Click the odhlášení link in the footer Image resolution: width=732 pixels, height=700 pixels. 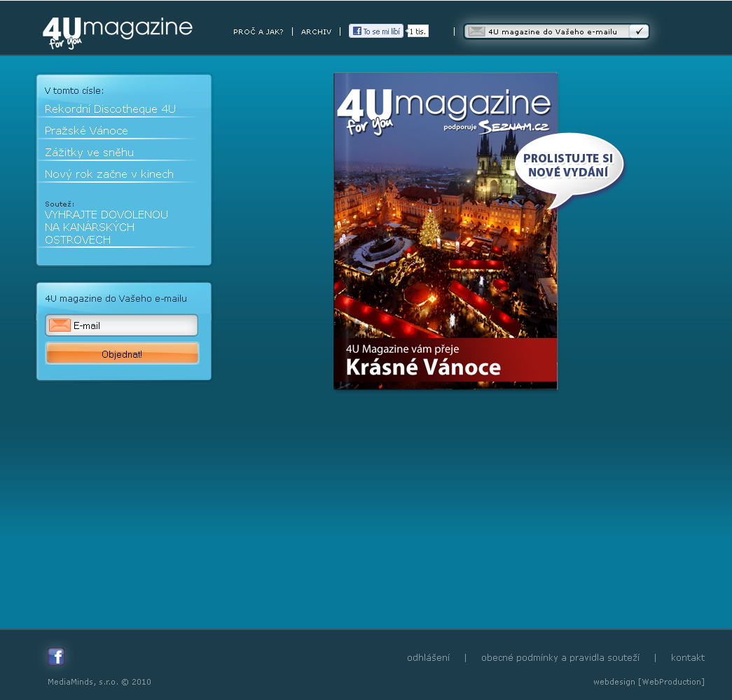(428, 657)
